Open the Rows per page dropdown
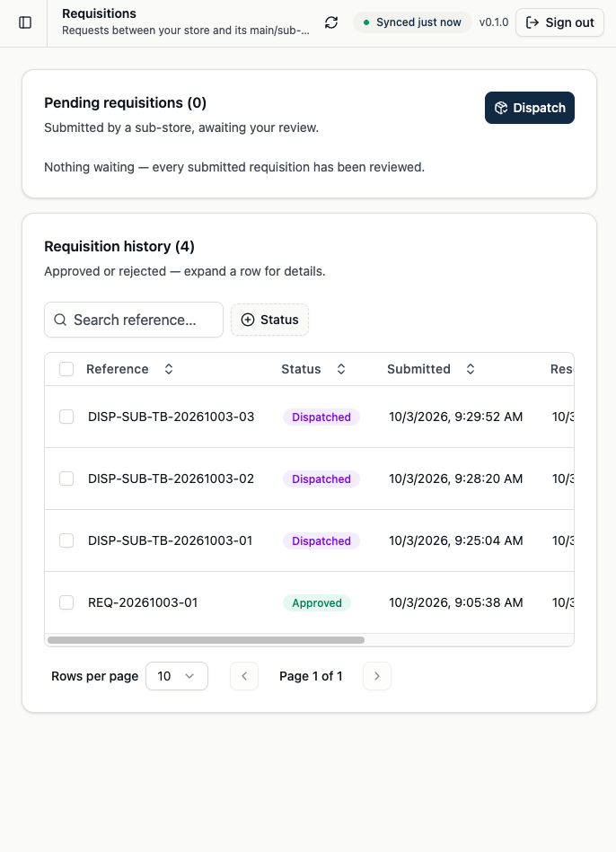The height and width of the screenshot is (852, 616). tap(177, 676)
